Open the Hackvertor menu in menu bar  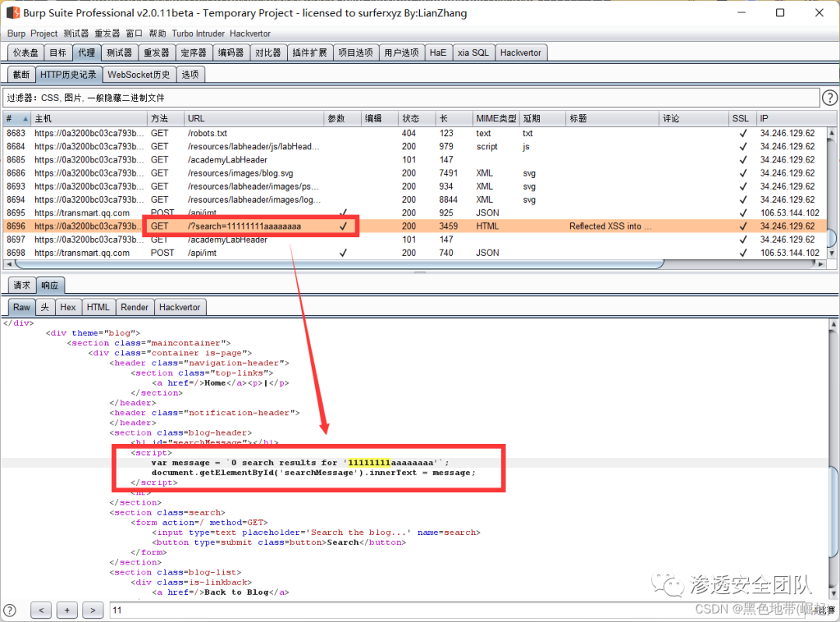tap(250, 33)
